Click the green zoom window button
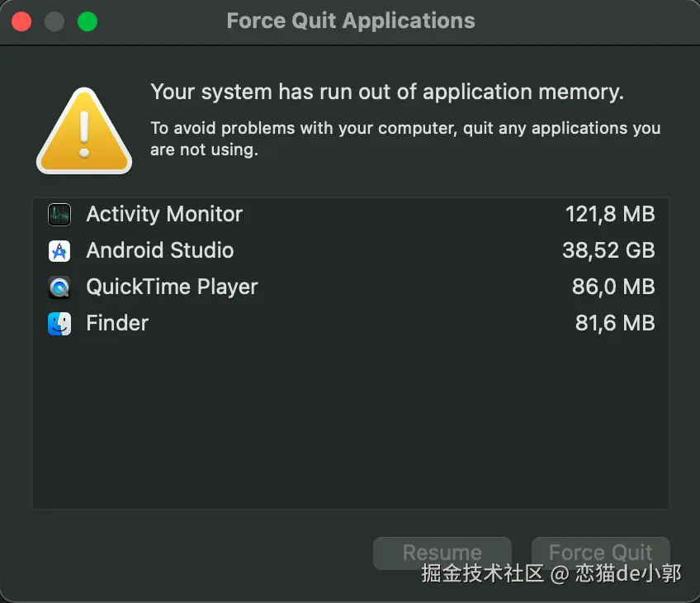This screenshot has width=700, height=603. pyautogui.click(x=87, y=21)
